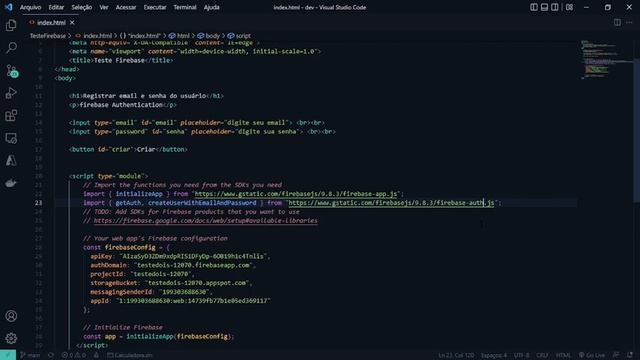Image resolution: width=640 pixels, height=360 pixels.
Task: Open the Search view in activity bar
Action: pos(11,48)
